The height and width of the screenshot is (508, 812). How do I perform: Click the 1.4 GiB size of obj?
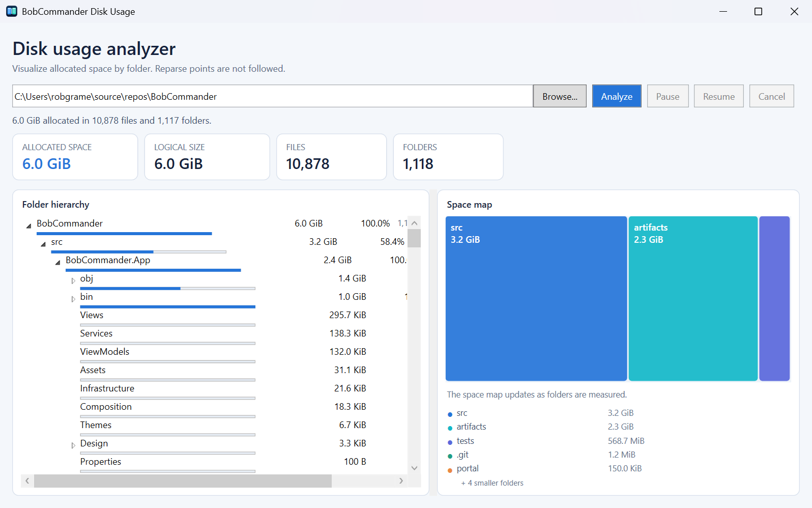click(352, 278)
